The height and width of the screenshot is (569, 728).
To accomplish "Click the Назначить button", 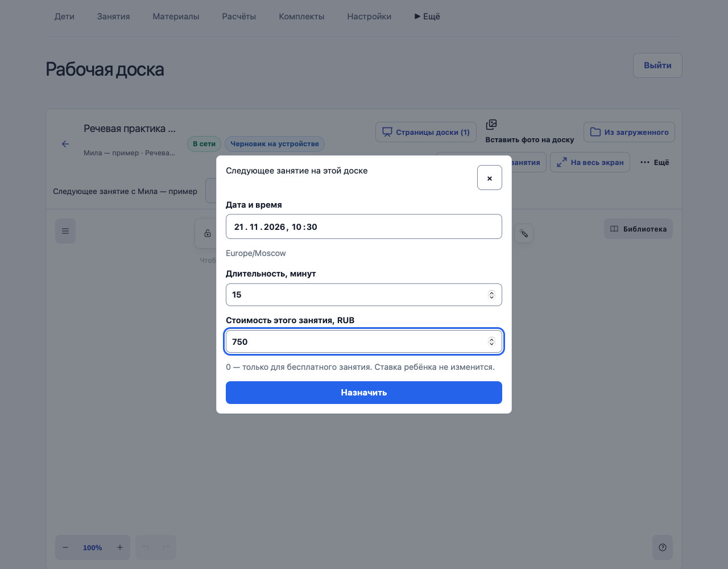I will 363,393.
